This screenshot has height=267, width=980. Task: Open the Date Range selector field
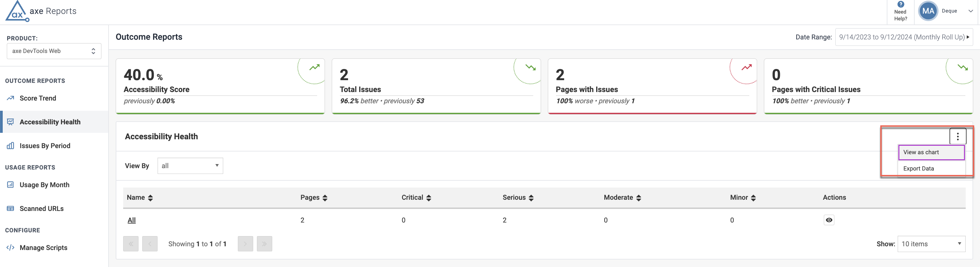point(903,37)
